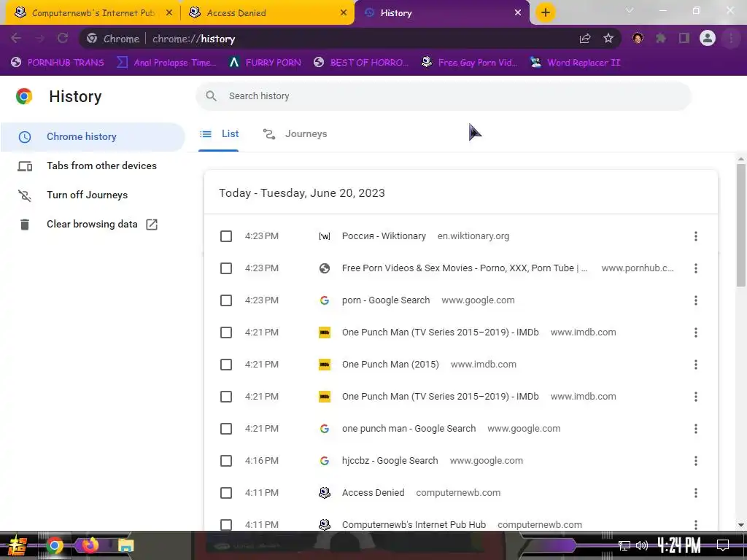Open Access Denied history link
Viewport: 747px width, 560px height.
[x=373, y=493]
